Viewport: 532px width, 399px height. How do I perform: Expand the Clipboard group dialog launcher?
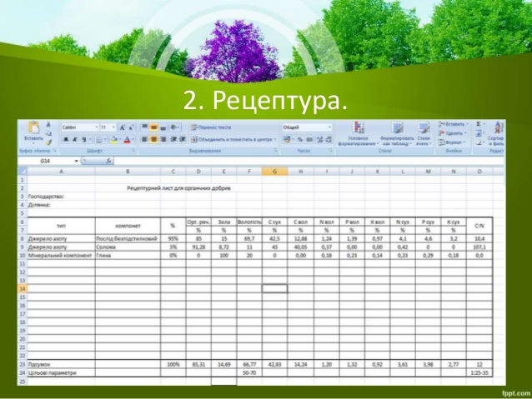(55, 151)
